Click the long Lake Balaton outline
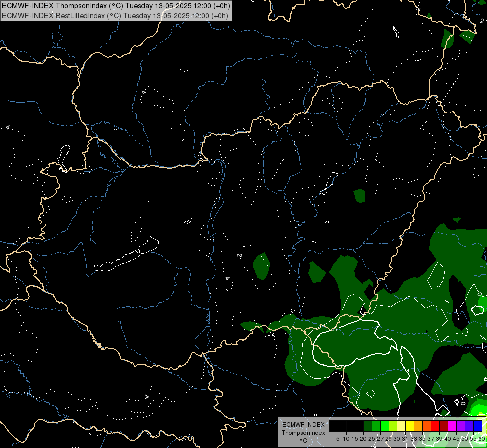 point(126,254)
